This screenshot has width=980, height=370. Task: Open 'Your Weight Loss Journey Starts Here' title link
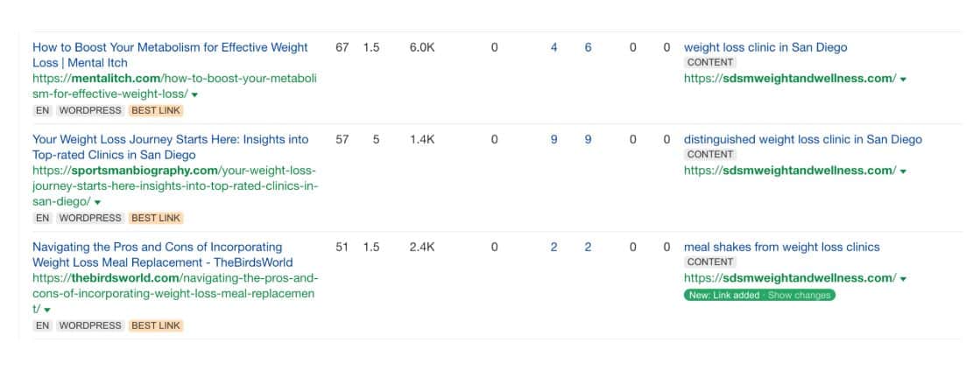point(171,147)
